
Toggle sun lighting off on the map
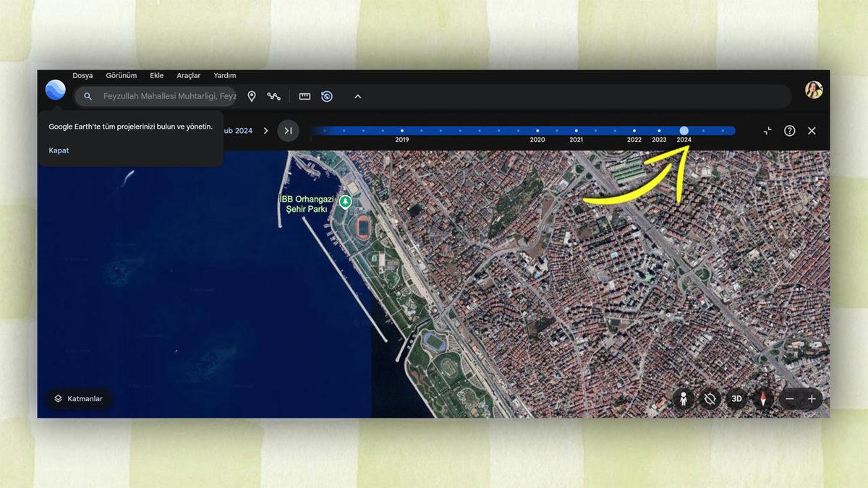point(710,398)
